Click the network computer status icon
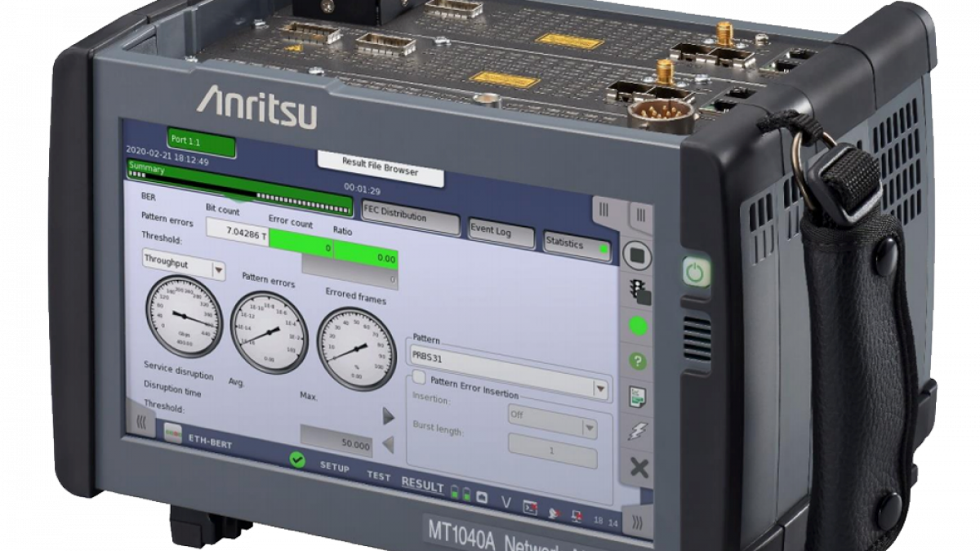980x551 pixels. [576, 516]
